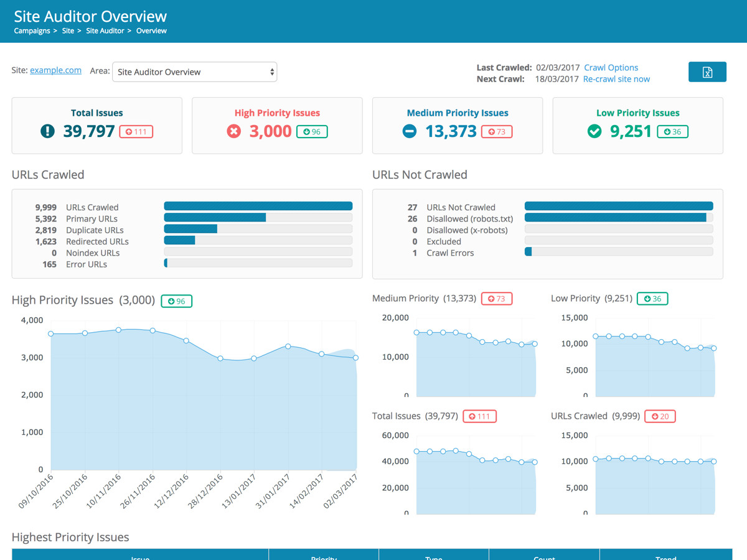Click the URLs Crawled progress bar
Image resolution: width=747 pixels, height=560 pixels.
click(x=258, y=207)
